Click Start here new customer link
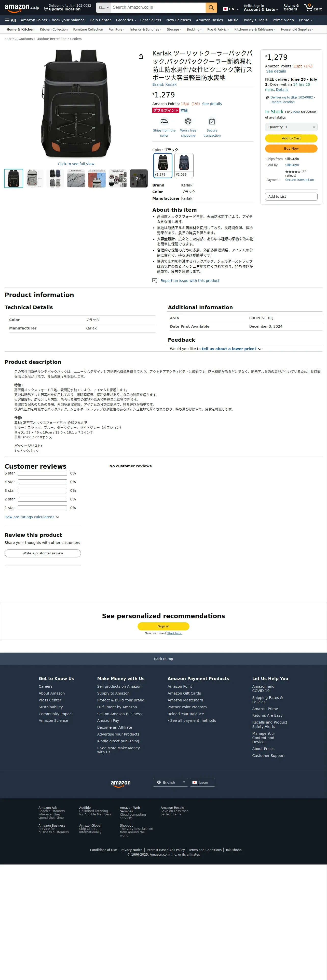 tap(175, 633)
